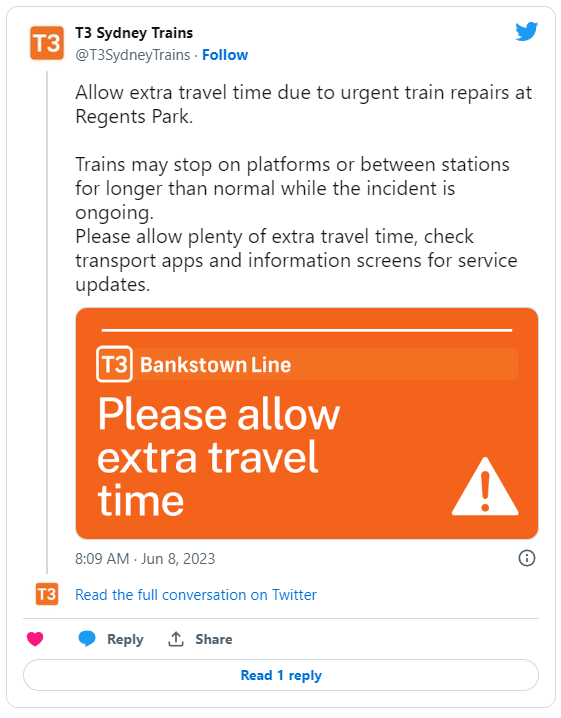Follow the T3SydneyTrains account
This screenshot has width=561, height=718.
click(225, 55)
